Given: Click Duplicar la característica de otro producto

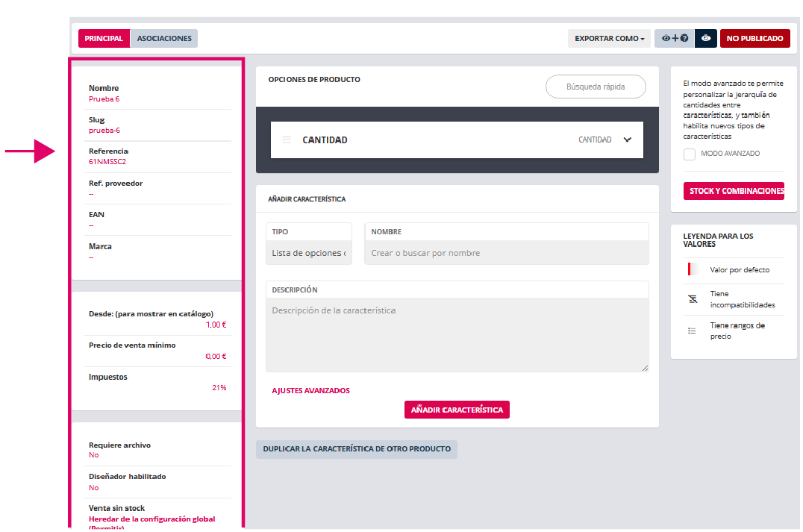Looking at the screenshot, I should pos(356,449).
